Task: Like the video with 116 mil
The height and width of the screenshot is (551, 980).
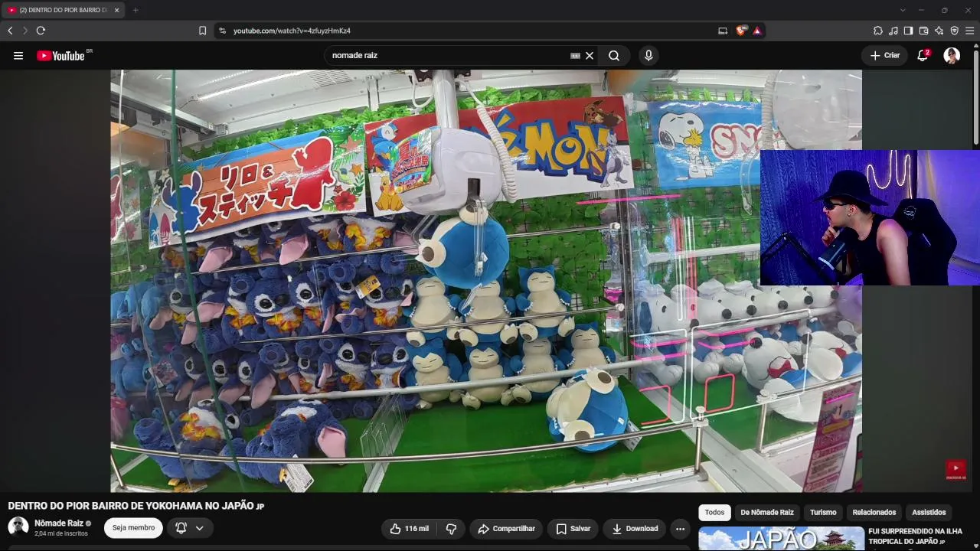Action: (x=410, y=528)
